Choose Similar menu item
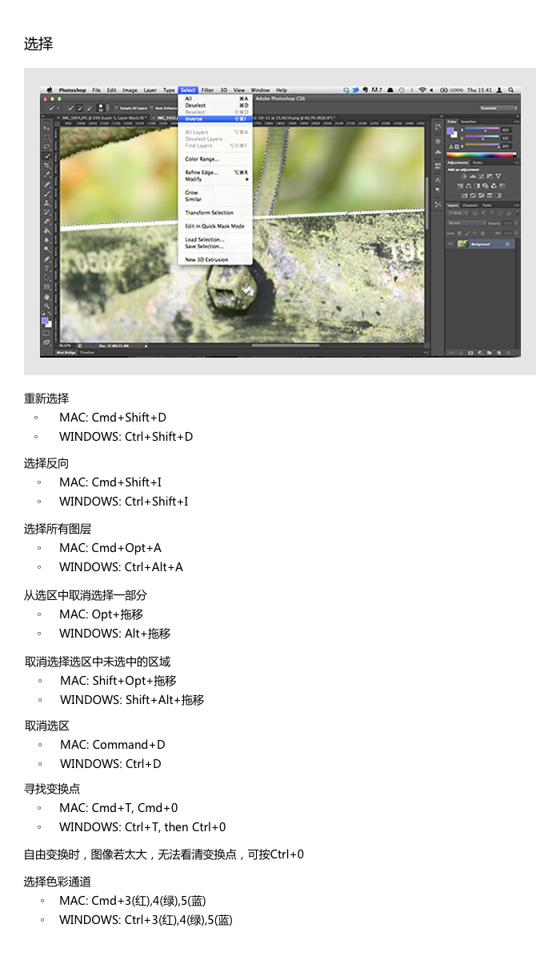 click(x=216, y=199)
